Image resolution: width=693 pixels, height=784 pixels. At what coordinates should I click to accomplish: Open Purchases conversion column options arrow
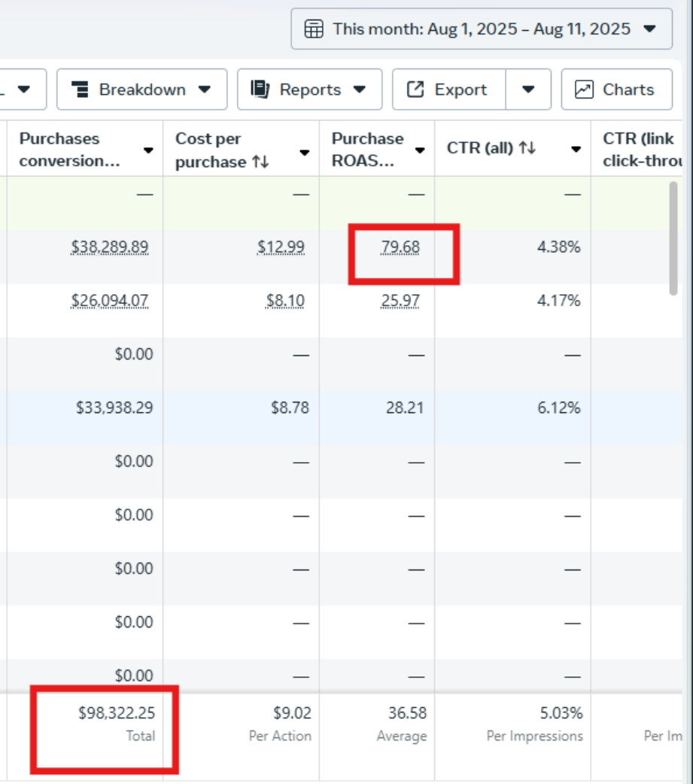point(148,150)
